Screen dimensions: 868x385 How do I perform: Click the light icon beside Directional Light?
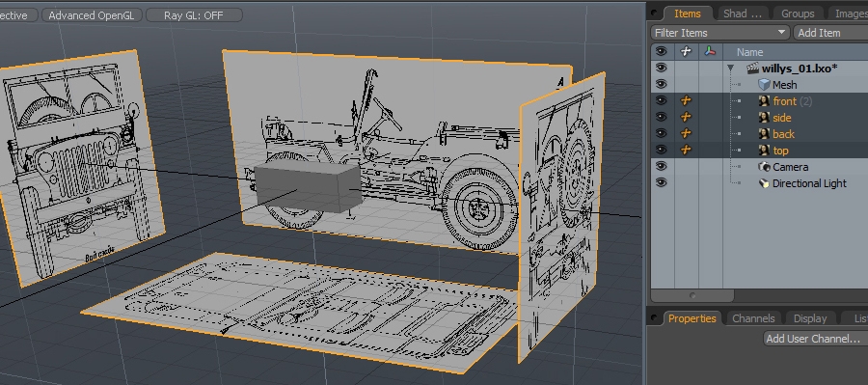pos(765,183)
